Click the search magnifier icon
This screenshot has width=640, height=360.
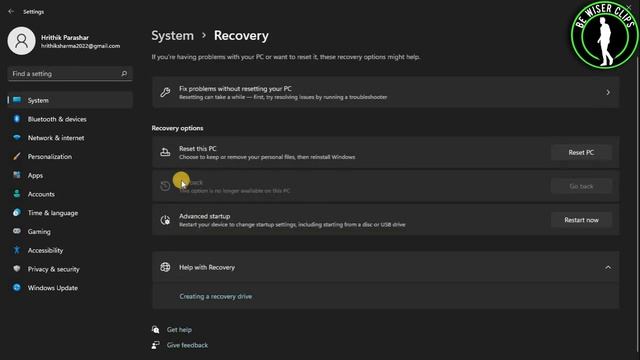124,73
